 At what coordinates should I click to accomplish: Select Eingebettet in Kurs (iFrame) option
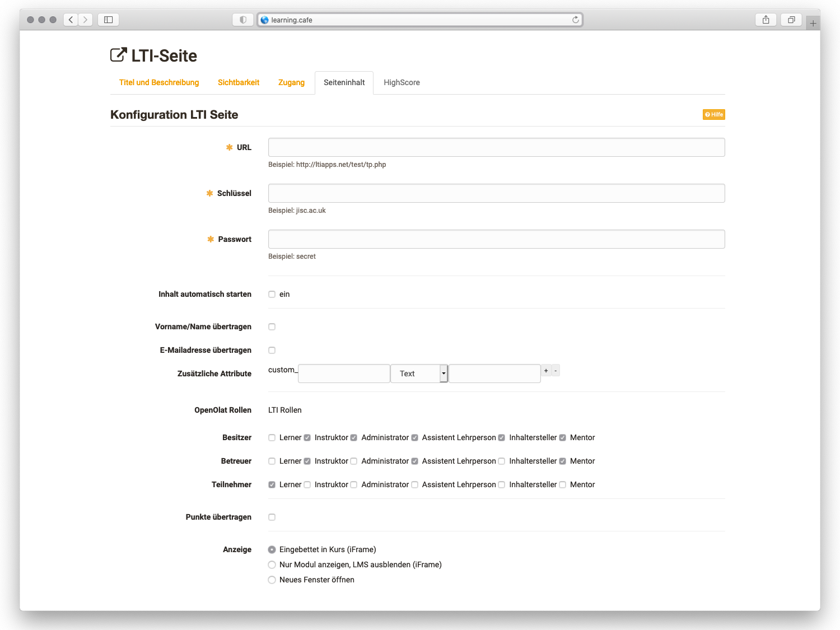tap(272, 549)
